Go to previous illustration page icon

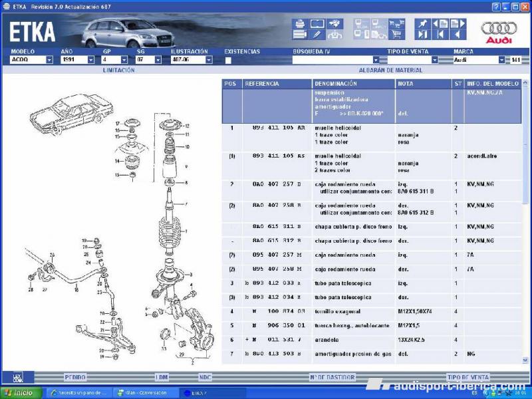(440, 24)
